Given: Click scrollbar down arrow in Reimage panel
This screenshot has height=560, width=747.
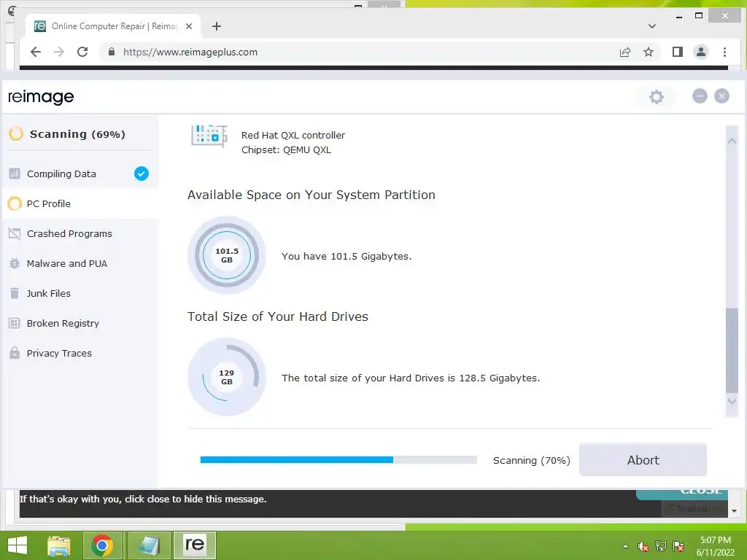Looking at the screenshot, I should pos(732,401).
